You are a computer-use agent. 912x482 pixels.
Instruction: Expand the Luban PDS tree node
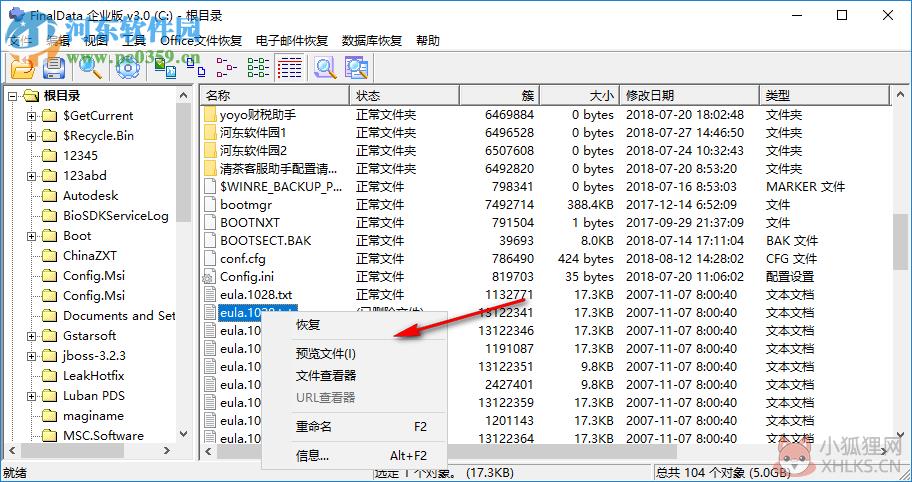point(31,396)
